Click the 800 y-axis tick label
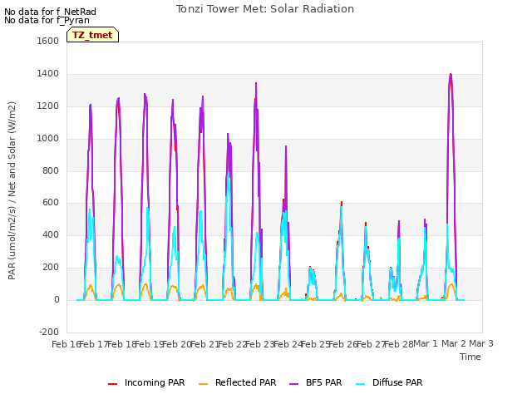The width and height of the screenshot is (532, 399). click(x=51, y=170)
